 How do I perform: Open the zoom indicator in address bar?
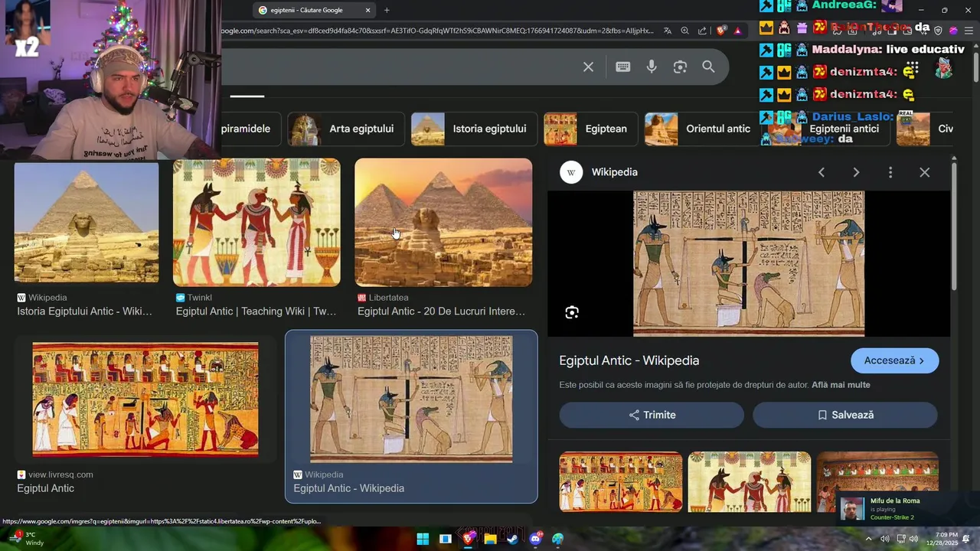click(684, 31)
